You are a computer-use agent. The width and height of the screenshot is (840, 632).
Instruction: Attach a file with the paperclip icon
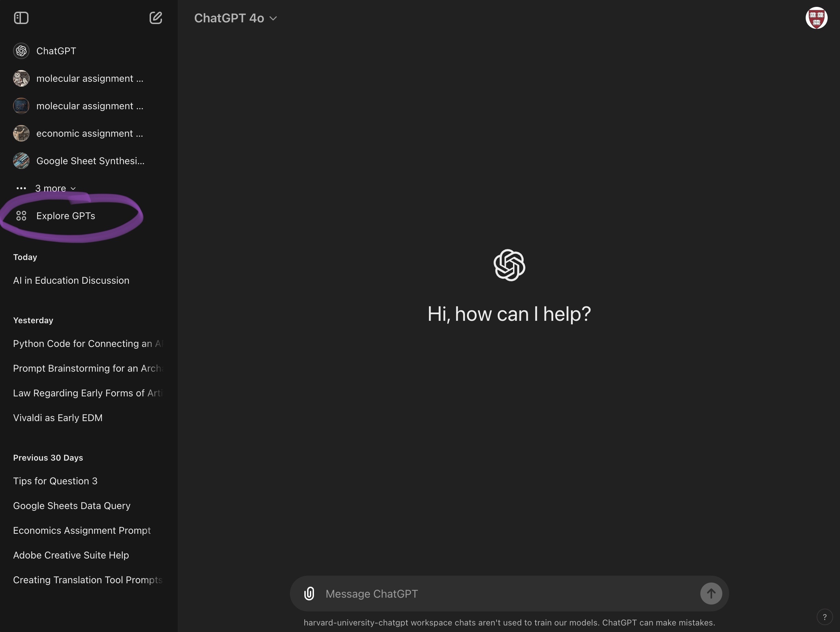(x=309, y=594)
